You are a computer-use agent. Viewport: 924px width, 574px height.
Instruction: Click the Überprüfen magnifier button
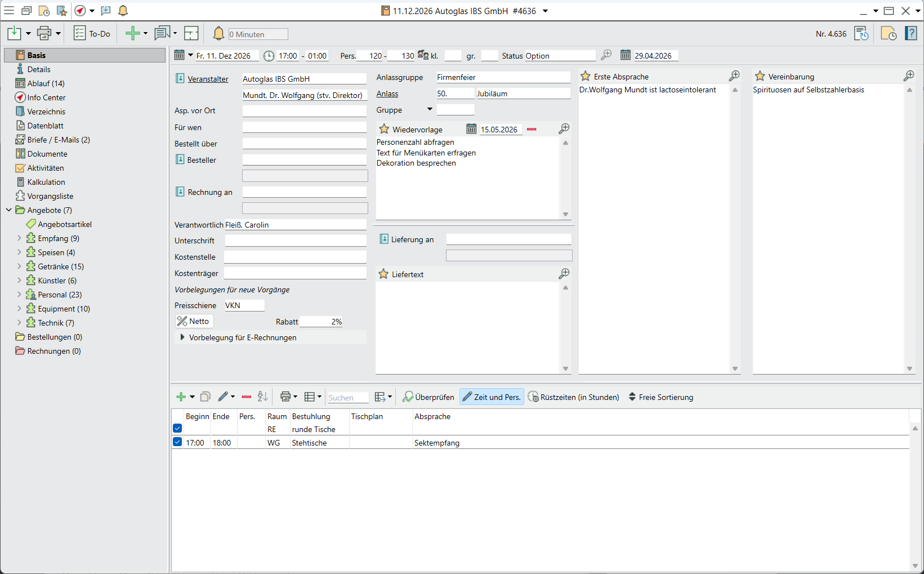pyautogui.click(x=428, y=397)
